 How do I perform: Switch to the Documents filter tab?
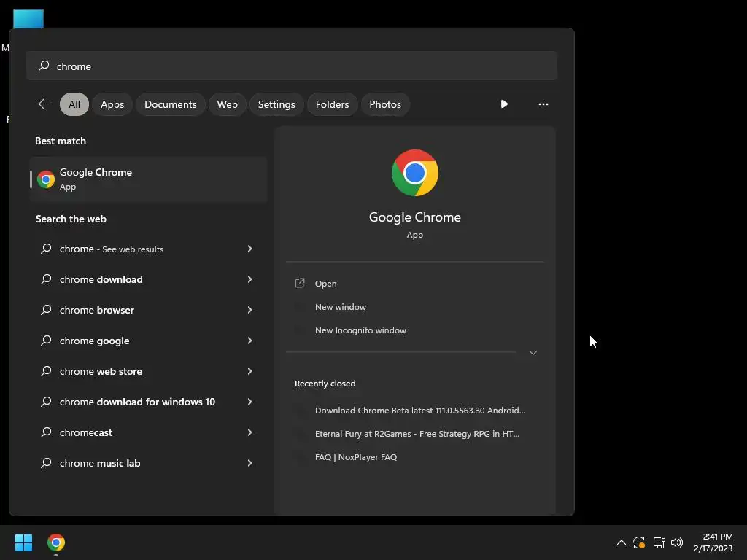point(171,104)
